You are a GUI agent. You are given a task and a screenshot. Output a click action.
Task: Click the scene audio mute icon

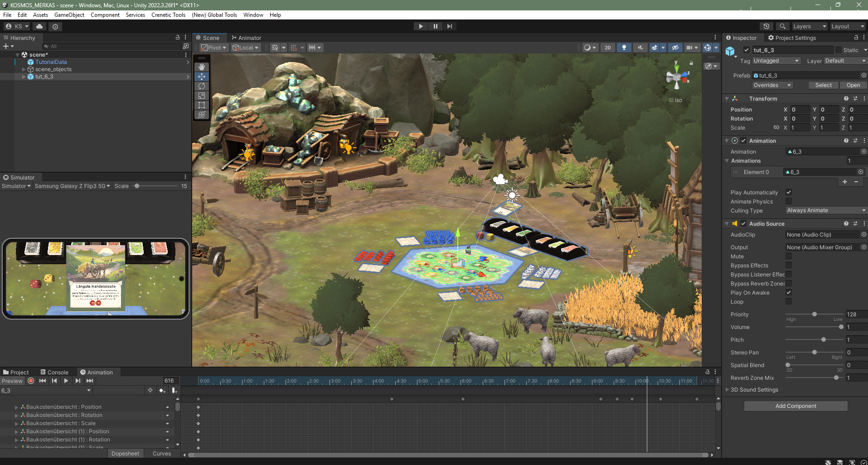coord(640,47)
